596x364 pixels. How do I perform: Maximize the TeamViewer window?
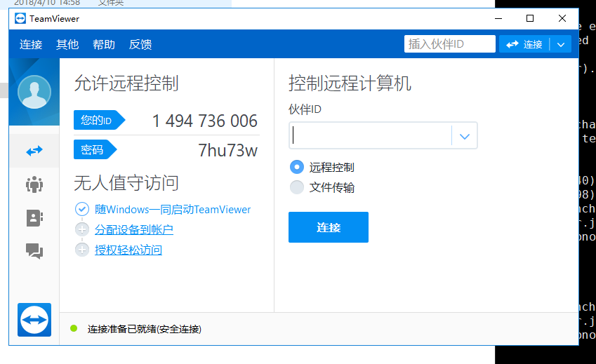pyautogui.click(x=530, y=19)
